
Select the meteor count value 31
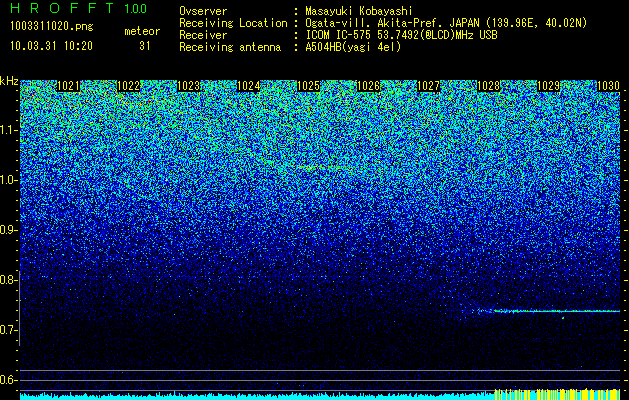144,46
